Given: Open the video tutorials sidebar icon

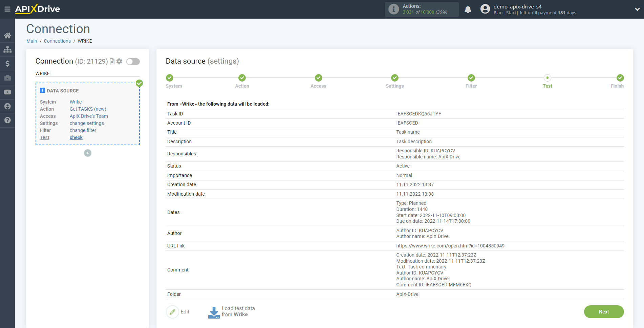Looking at the screenshot, I should tap(7, 92).
